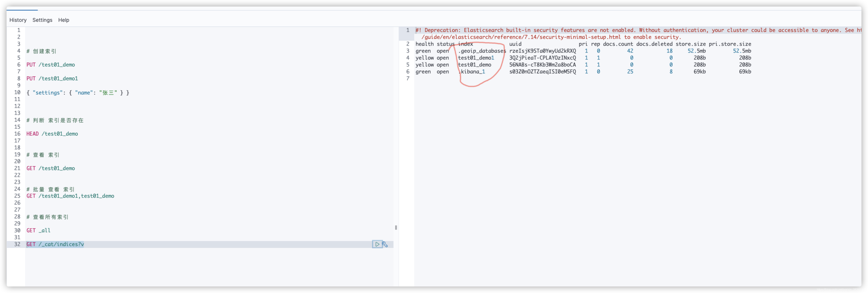Click the HEAD /test01_demo request line
This screenshot has height=293, width=868.
[52, 134]
